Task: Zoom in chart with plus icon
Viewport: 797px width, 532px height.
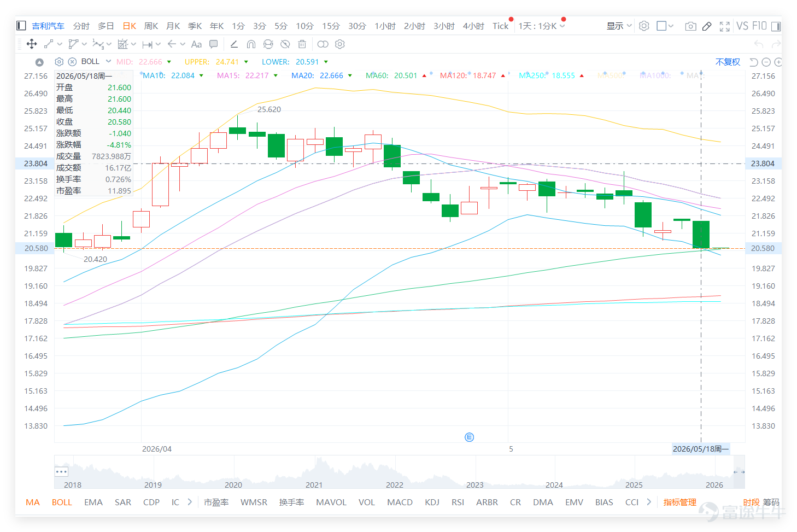Action: pyautogui.click(x=778, y=62)
